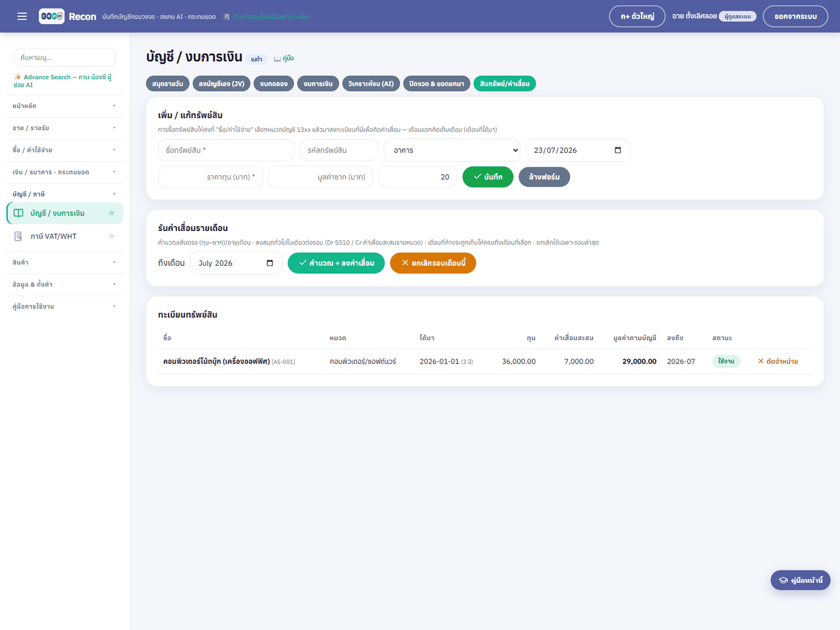This screenshot has height=630, width=840.
Task: Open the งบการเงิน pill tab
Action: [x=318, y=83]
